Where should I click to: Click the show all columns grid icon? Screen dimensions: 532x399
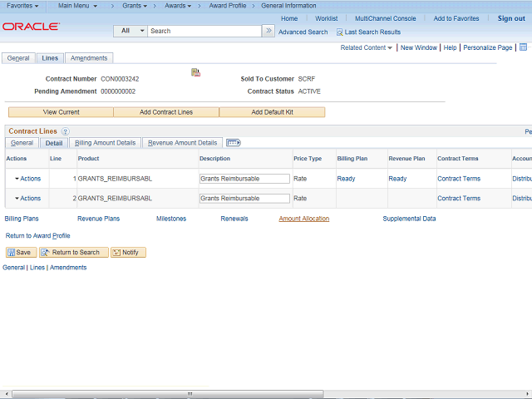tap(234, 143)
